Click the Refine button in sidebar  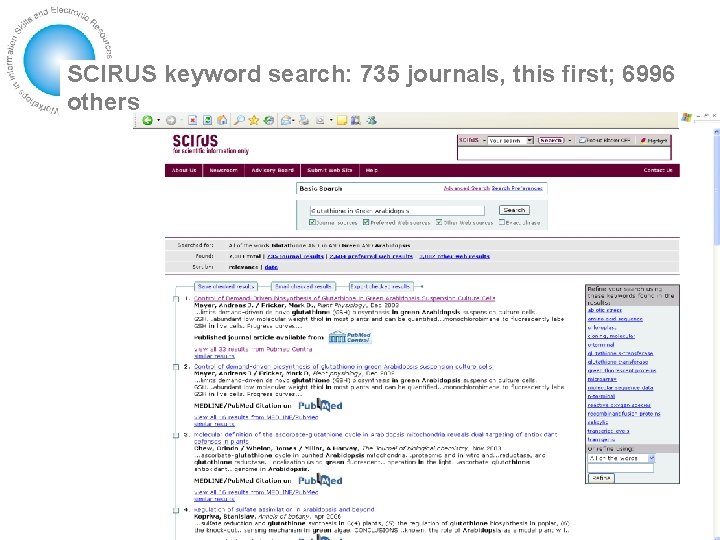pos(601,478)
